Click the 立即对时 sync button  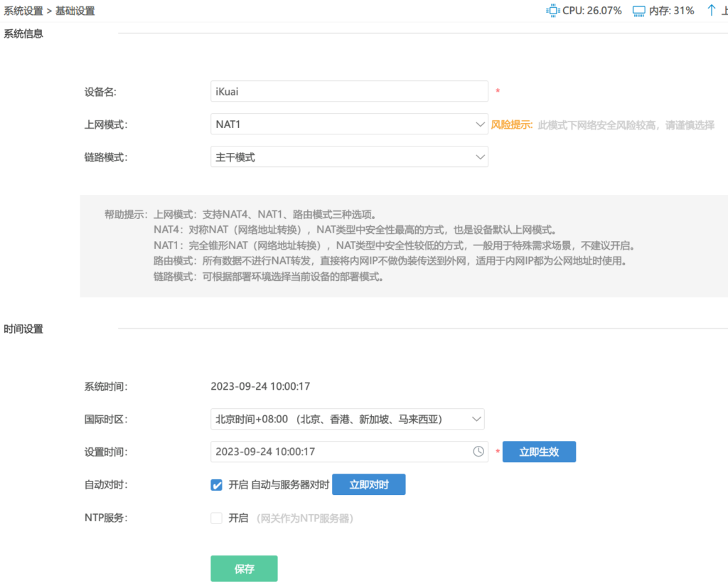click(368, 485)
